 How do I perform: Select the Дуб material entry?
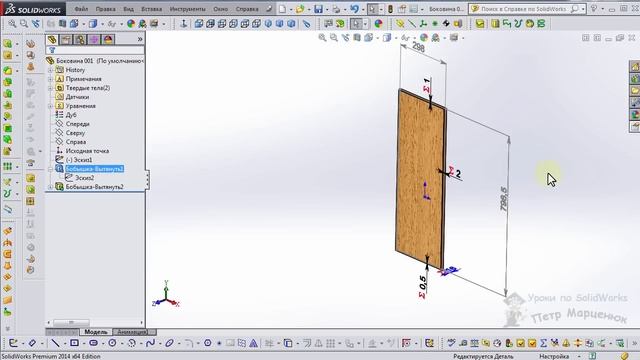[x=71, y=115]
